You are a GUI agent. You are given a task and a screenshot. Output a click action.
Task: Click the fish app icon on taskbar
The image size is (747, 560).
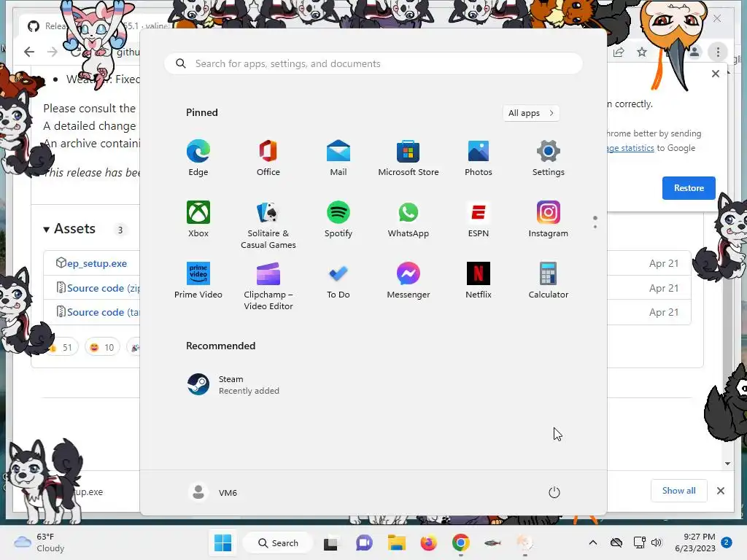[492, 542]
